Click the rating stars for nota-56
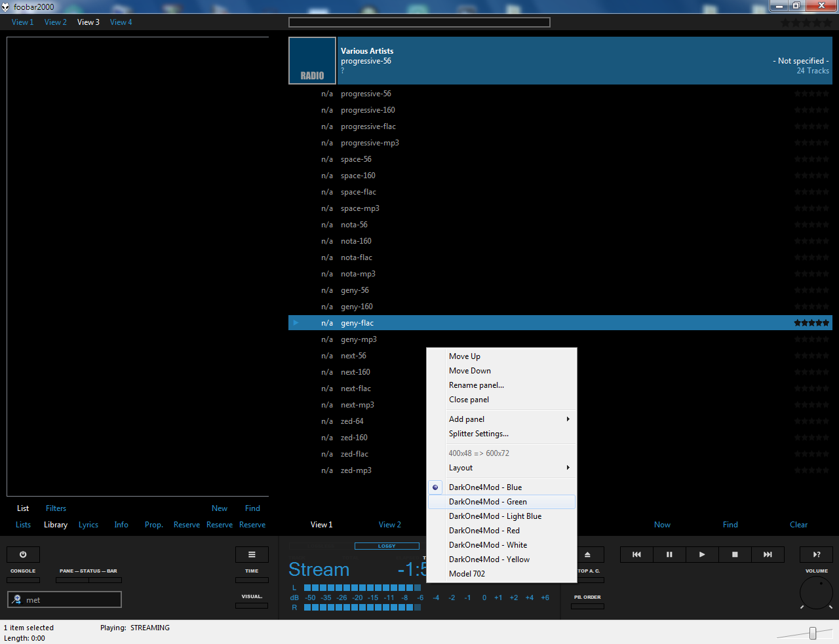The height and width of the screenshot is (644, 839). coord(811,225)
